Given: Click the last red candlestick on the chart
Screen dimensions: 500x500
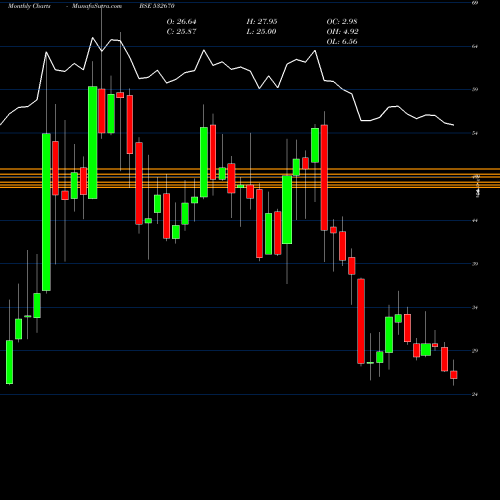Looking at the screenshot, I should coord(454,375).
